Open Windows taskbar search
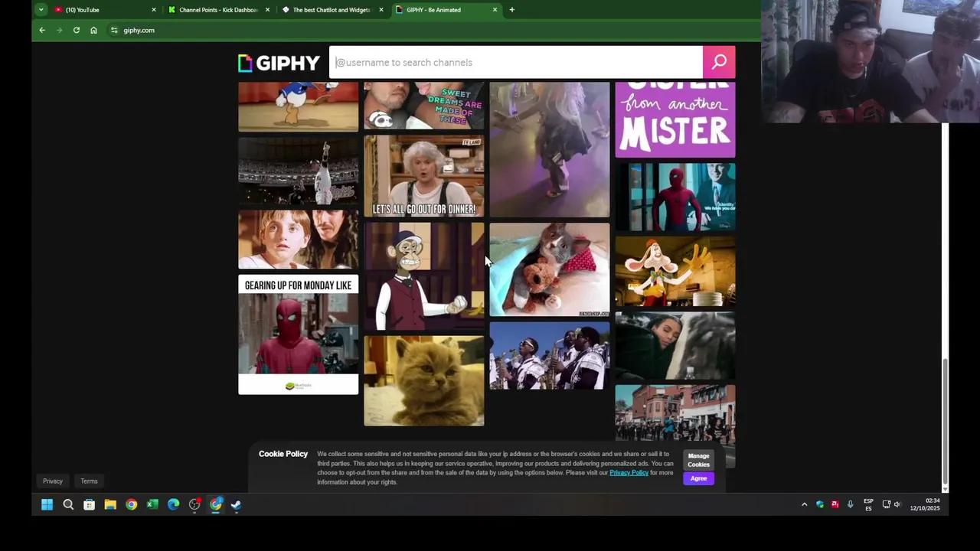This screenshot has width=980, height=551. [68, 504]
